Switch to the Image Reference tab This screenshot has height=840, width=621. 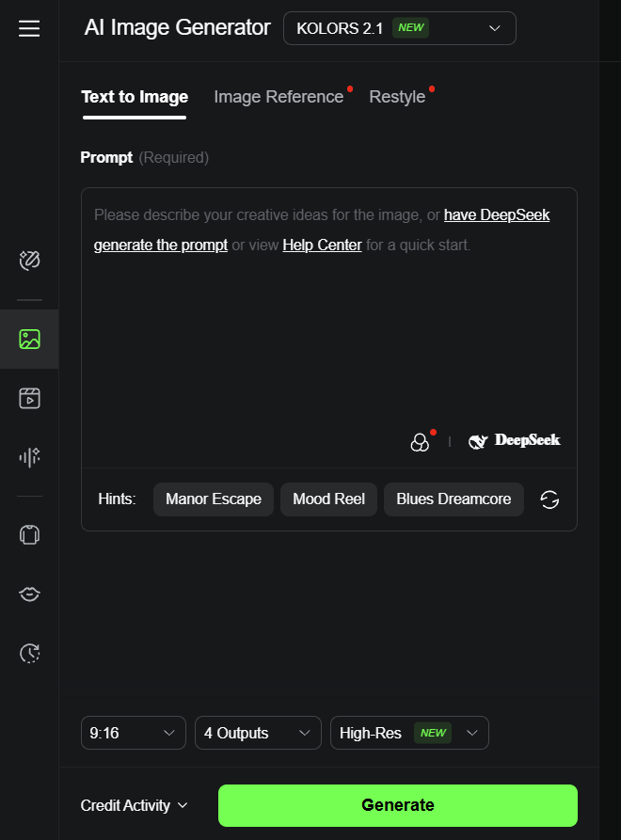pos(279,97)
